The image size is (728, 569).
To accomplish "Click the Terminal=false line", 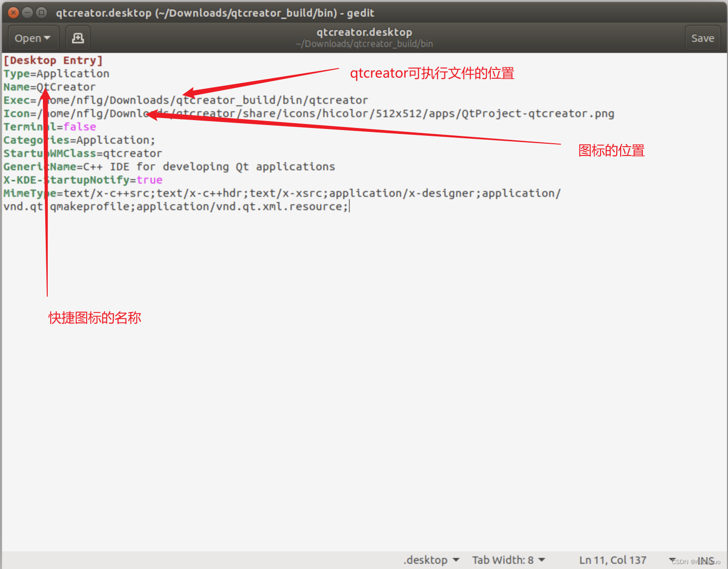I will click(x=50, y=127).
